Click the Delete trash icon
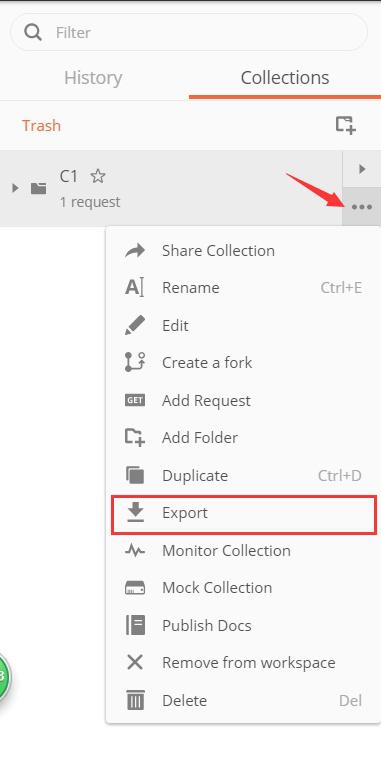This screenshot has width=381, height=769. [135, 700]
